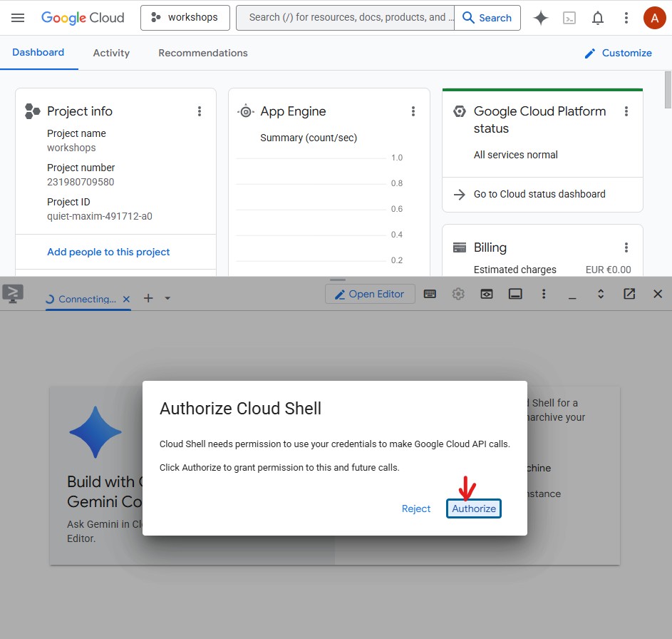Switch to the Activity tab
This screenshot has width=672, height=639.
coord(111,53)
